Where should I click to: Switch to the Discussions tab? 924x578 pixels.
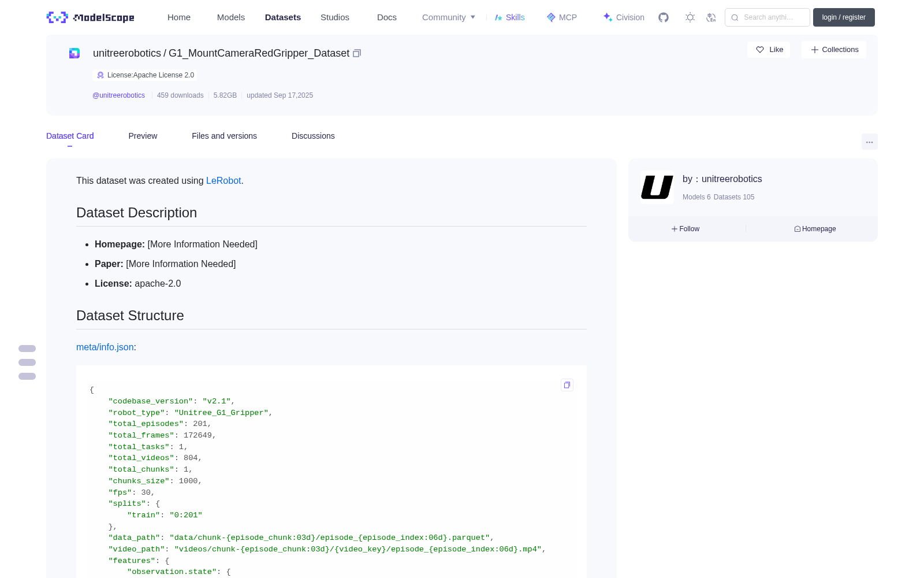click(x=313, y=136)
